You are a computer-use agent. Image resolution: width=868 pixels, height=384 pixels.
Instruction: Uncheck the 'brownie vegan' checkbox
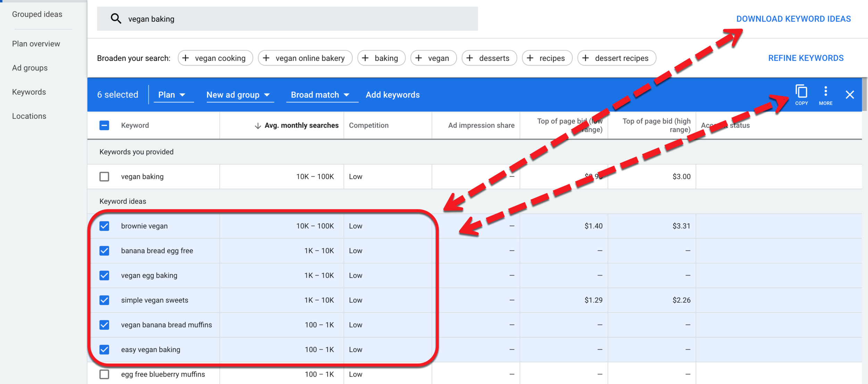tap(104, 226)
